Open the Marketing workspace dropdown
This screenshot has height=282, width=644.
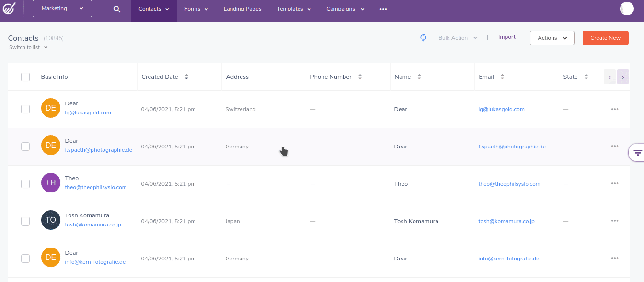coord(62,9)
